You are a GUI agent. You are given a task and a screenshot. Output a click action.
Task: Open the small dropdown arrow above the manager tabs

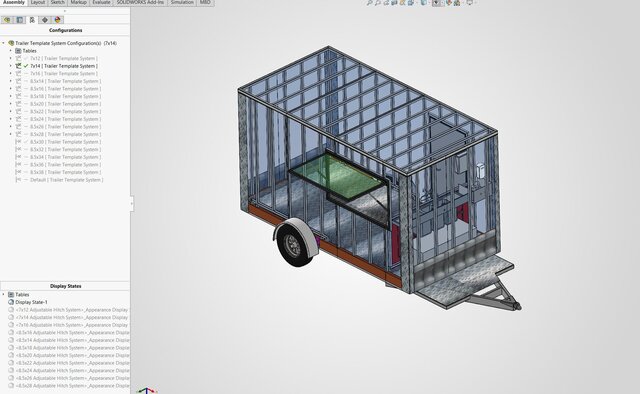point(65,11)
